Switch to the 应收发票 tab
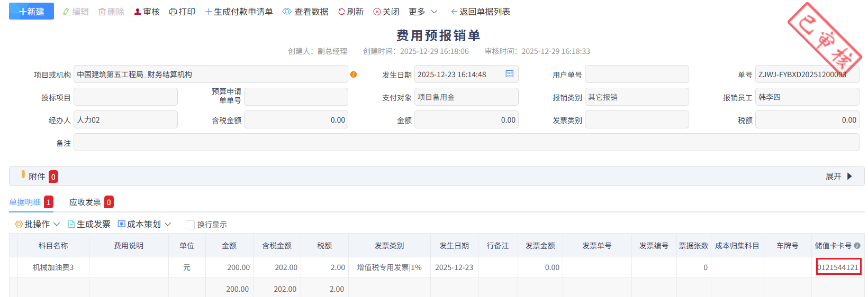This screenshot has height=297, width=868. tap(85, 202)
